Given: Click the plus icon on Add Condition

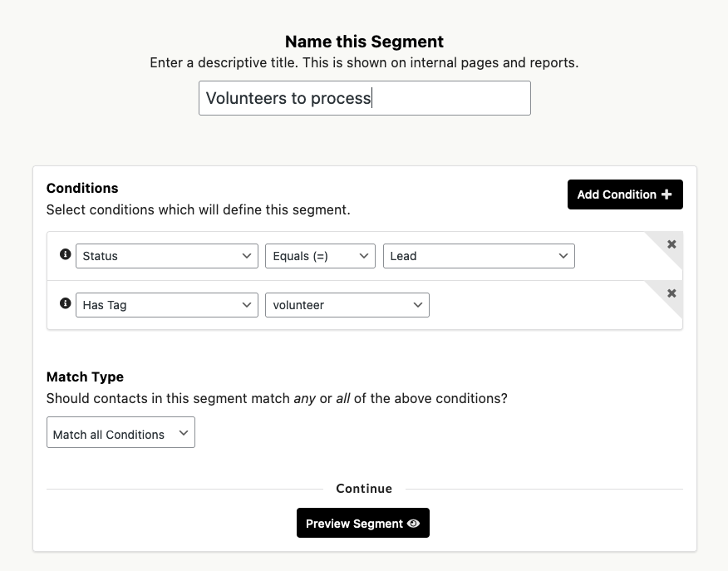Looking at the screenshot, I should point(667,194).
